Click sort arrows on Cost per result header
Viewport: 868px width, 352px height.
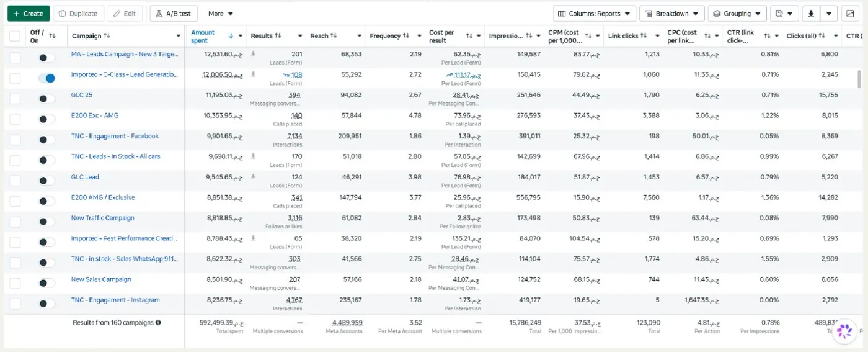(469, 36)
